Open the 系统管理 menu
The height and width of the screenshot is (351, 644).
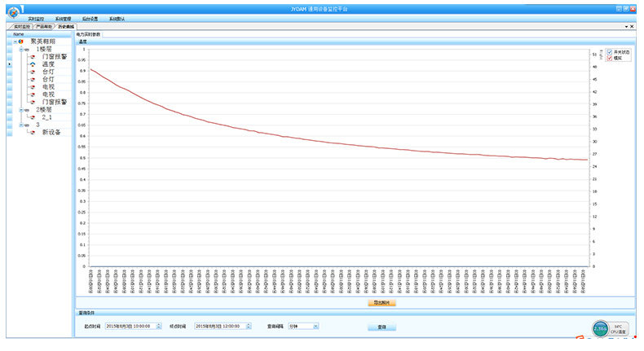click(64, 18)
